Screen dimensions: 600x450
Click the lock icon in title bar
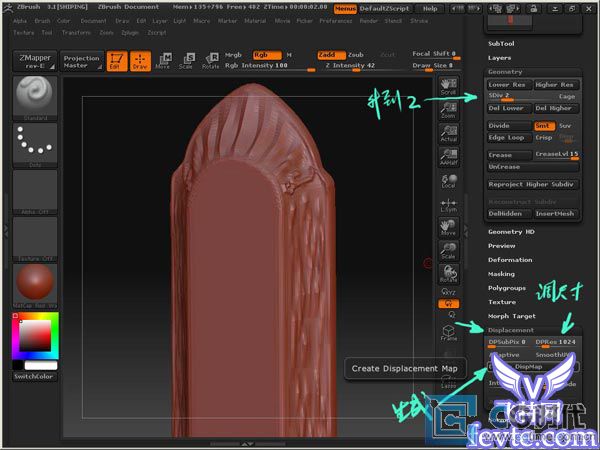coord(533,8)
